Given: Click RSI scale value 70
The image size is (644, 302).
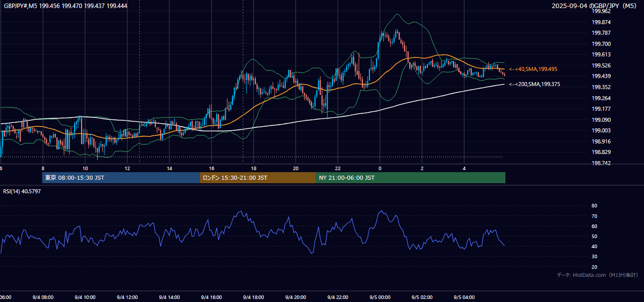Looking at the screenshot, I should pos(594,216).
